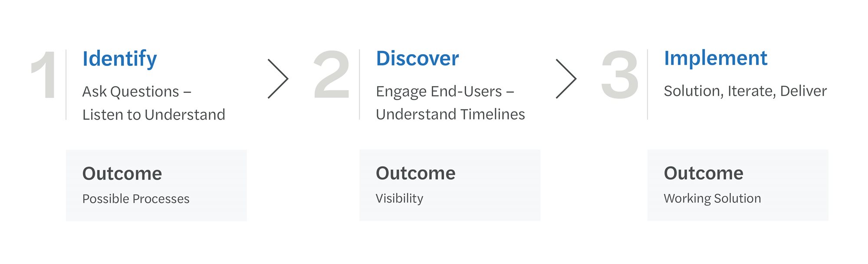
Task: Click the "Listen to Understand" text line
Action: (154, 114)
